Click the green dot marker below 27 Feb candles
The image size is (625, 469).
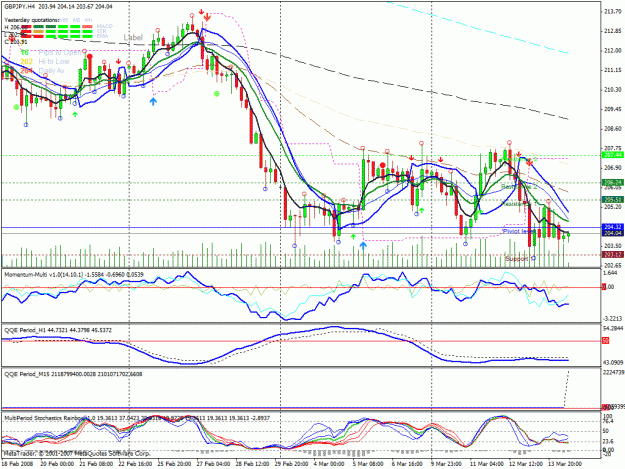point(216,94)
